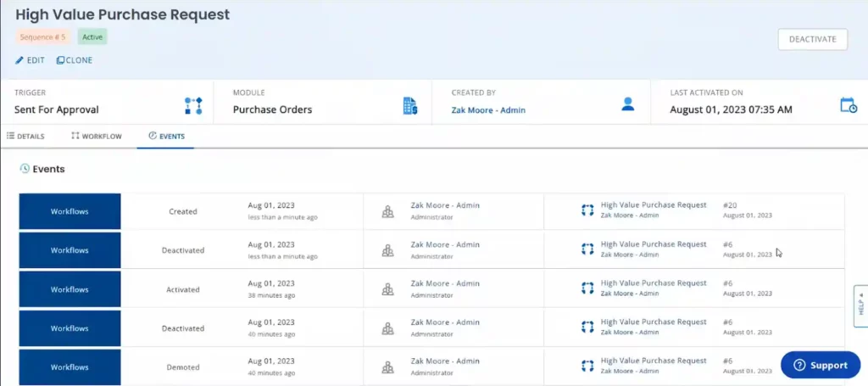The height and width of the screenshot is (386, 868).
Task: Click the workflow trigger icon beside Sent For Approval
Action: click(193, 105)
